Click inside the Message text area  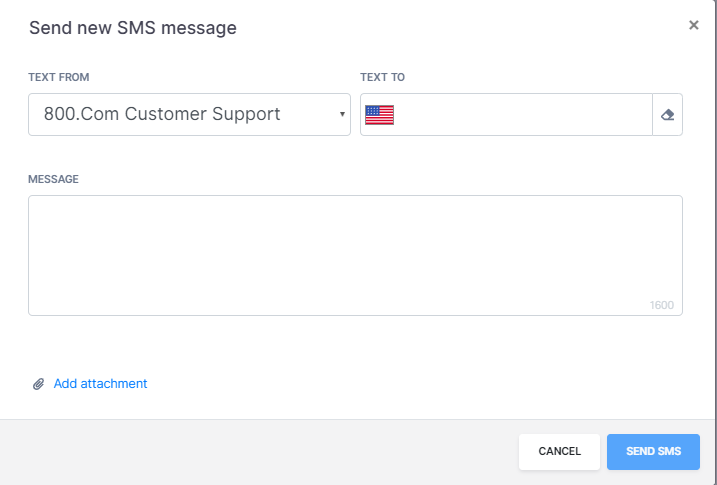[355, 256]
